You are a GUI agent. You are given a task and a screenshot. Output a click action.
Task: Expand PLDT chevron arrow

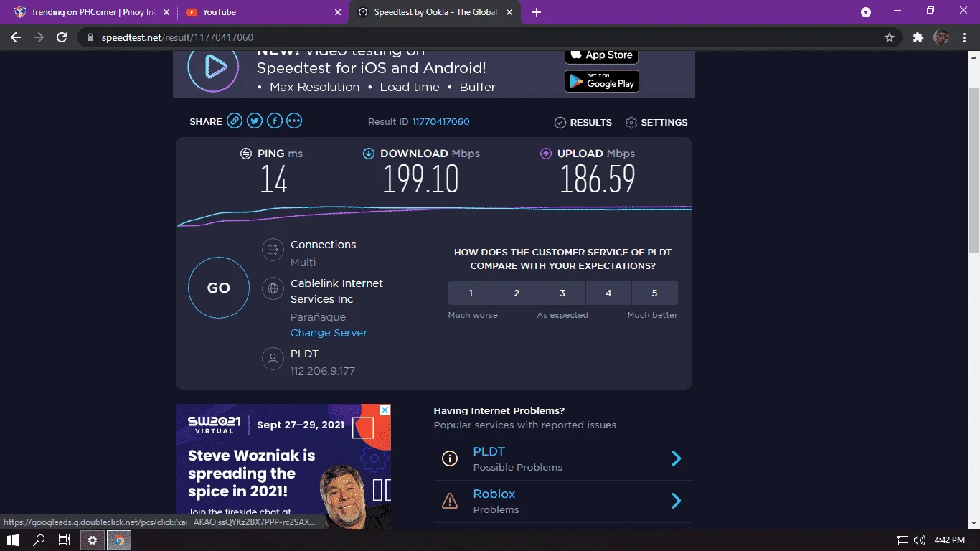[x=676, y=458]
